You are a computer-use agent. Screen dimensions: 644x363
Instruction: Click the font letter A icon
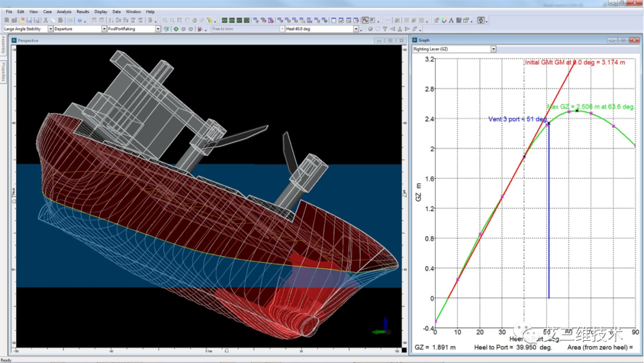point(451,20)
